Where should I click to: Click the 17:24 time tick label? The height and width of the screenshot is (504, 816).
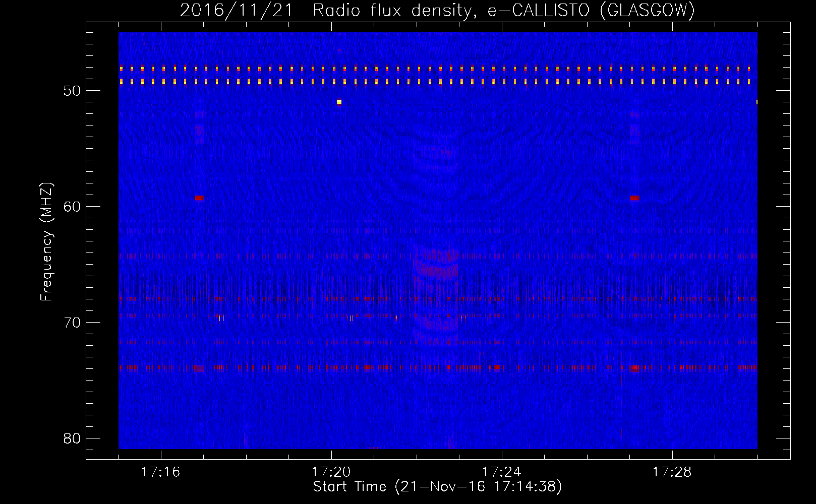[501, 472]
